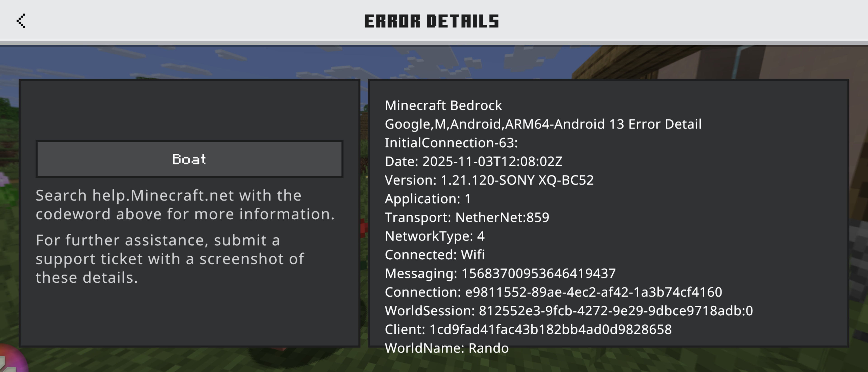Go back using the top-left arrow

[x=21, y=21]
